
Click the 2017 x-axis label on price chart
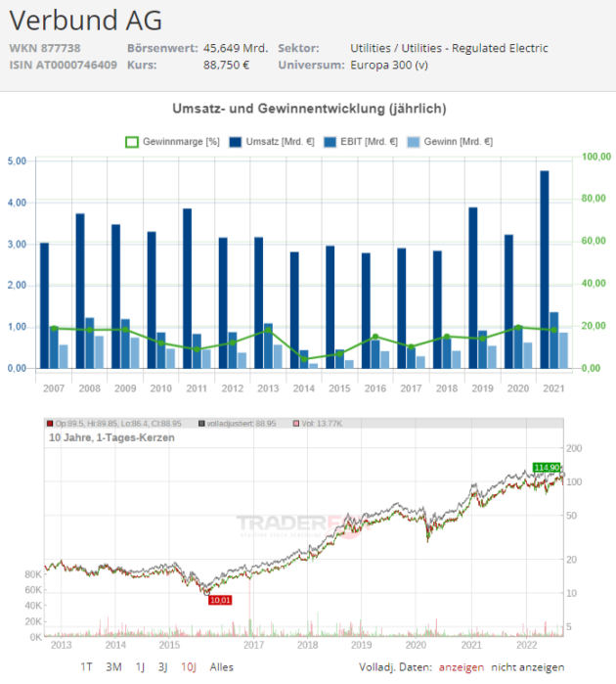point(253,645)
